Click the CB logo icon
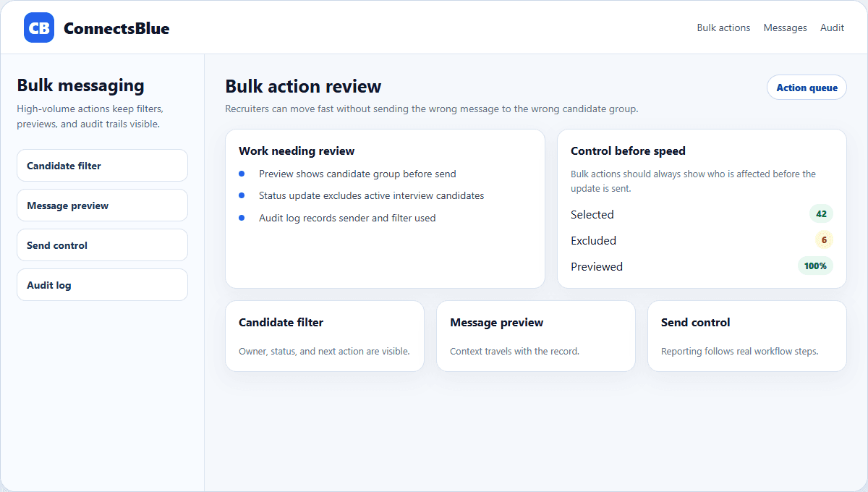This screenshot has width=868, height=492. point(39,27)
